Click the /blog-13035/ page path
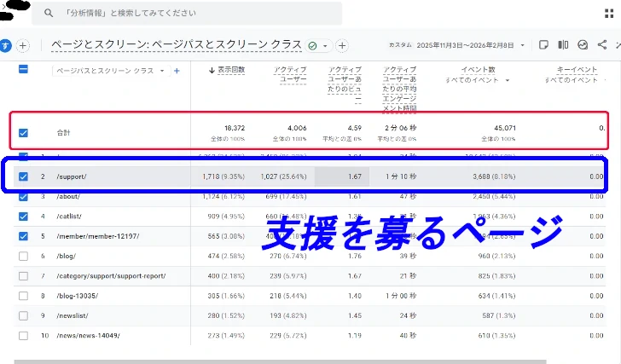 coord(78,296)
